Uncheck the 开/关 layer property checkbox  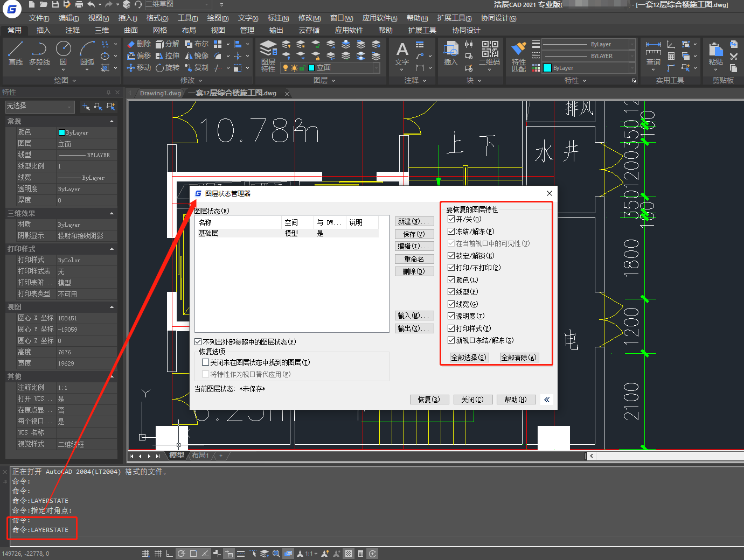(451, 219)
